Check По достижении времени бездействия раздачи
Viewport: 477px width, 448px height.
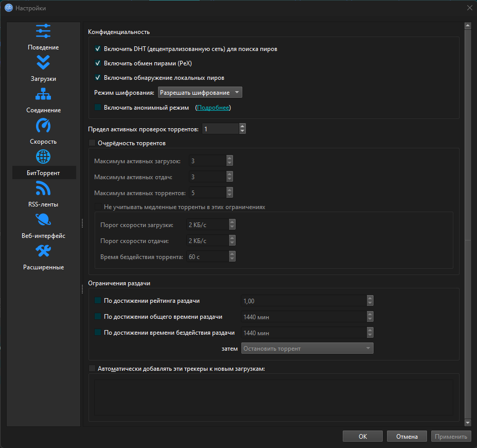[98, 332]
